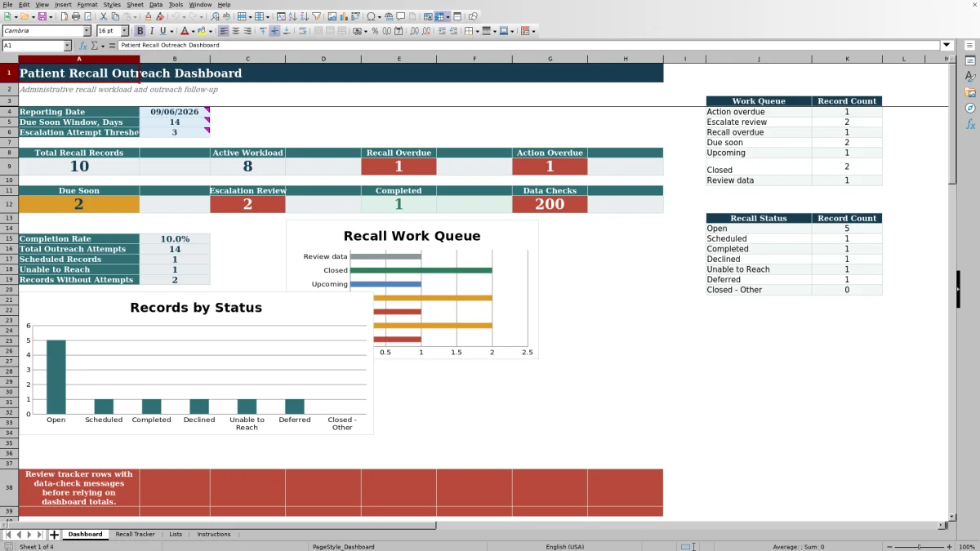Toggle the AutoFilter funnel icon

coord(316,16)
